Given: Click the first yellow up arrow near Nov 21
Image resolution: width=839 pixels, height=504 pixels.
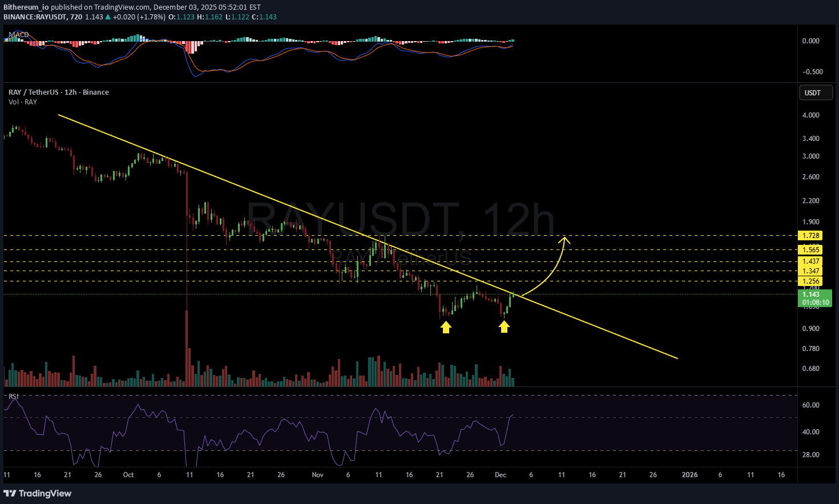Looking at the screenshot, I should [x=446, y=326].
